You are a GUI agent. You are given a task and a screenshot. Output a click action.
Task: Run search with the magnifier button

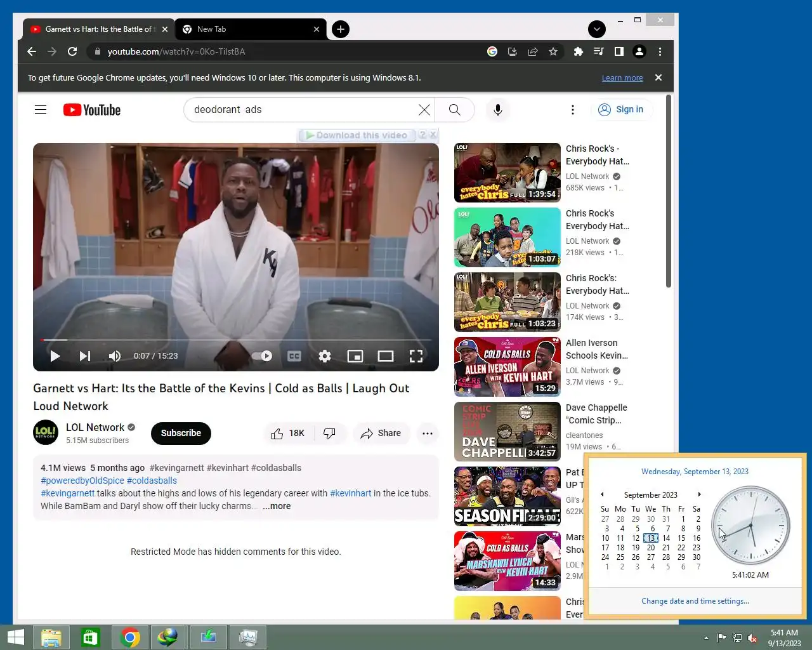click(455, 109)
